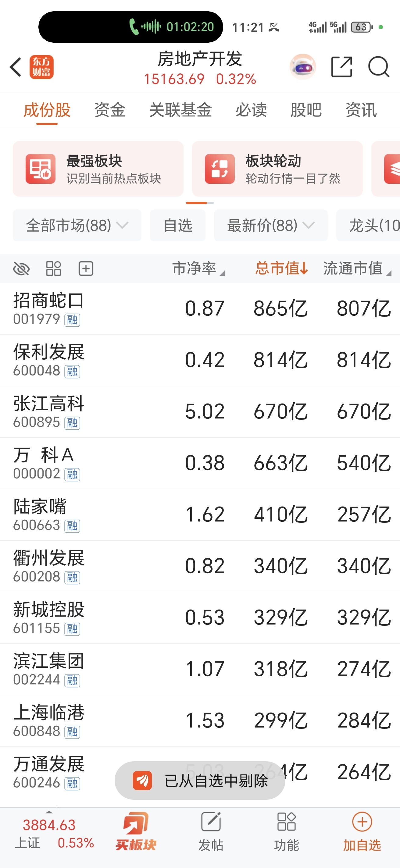The height and width of the screenshot is (868, 400).
Task: Sort by 市净率 column header
Action: click(198, 269)
